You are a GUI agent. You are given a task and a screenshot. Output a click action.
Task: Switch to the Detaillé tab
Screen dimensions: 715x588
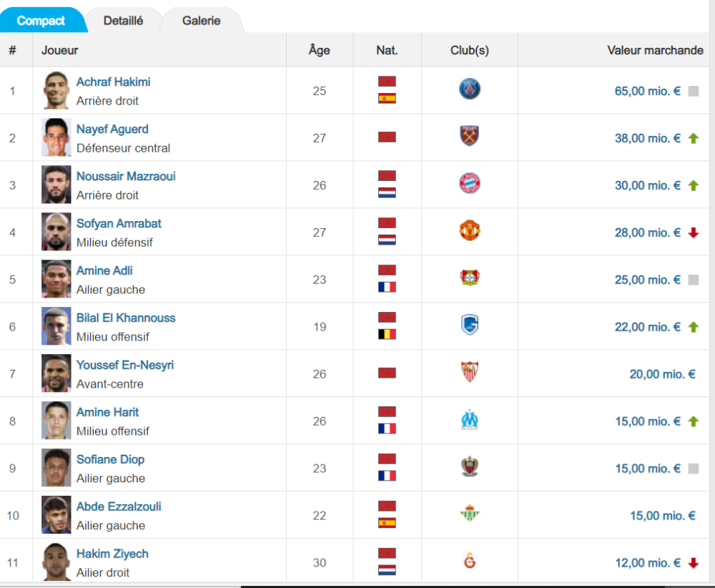coord(123,21)
